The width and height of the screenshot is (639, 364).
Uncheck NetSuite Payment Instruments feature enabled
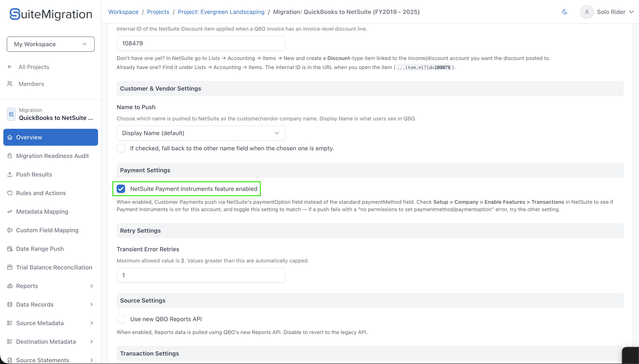point(121,189)
